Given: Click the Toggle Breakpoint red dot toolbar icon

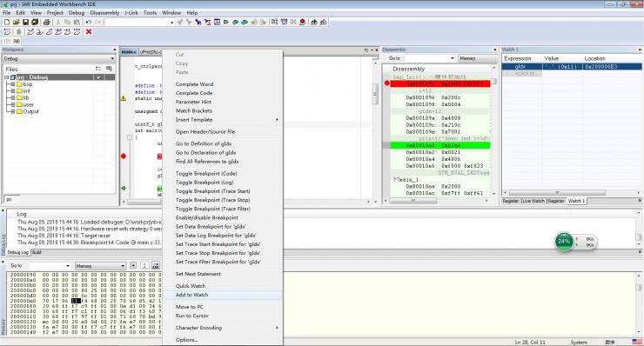Looking at the screenshot, I should click(x=302, y=22).
